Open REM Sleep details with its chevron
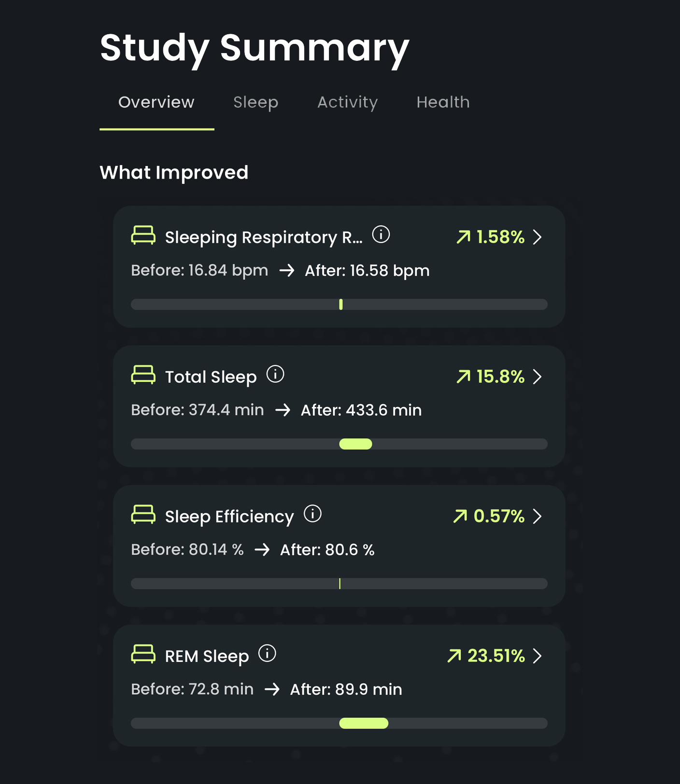This screenshot has width=680, height=784. [x=538, y=656]
